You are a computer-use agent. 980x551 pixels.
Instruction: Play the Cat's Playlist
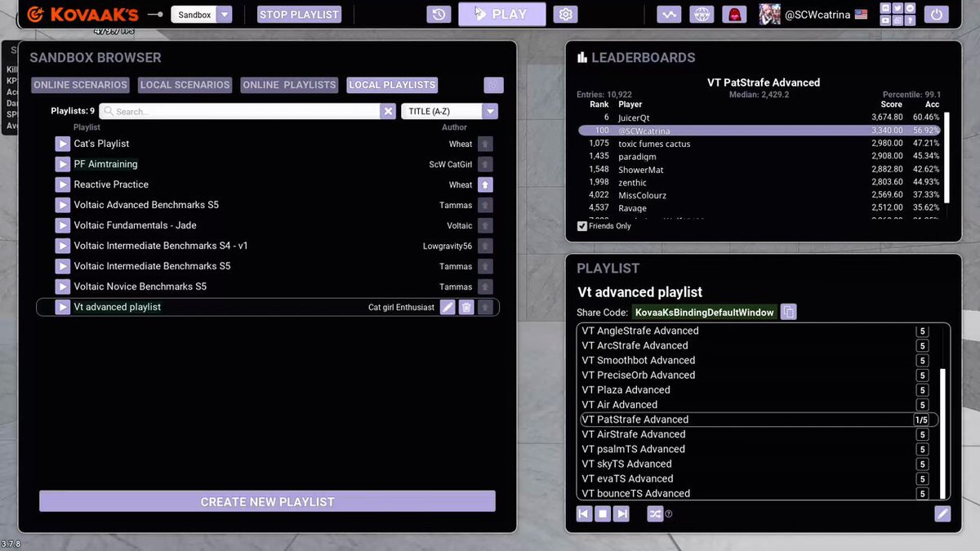coord(63,144)
